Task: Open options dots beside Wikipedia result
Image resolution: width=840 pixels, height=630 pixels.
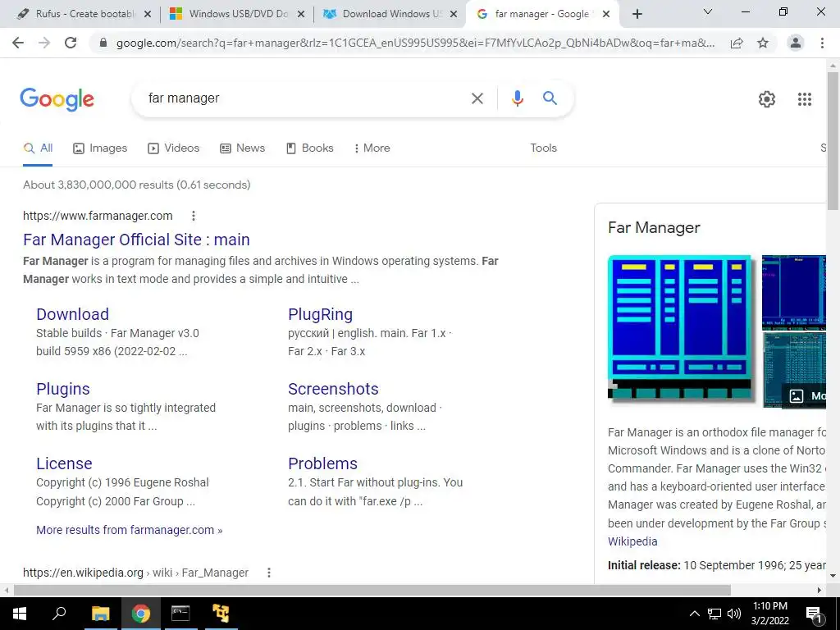Action: click(269, 573)
